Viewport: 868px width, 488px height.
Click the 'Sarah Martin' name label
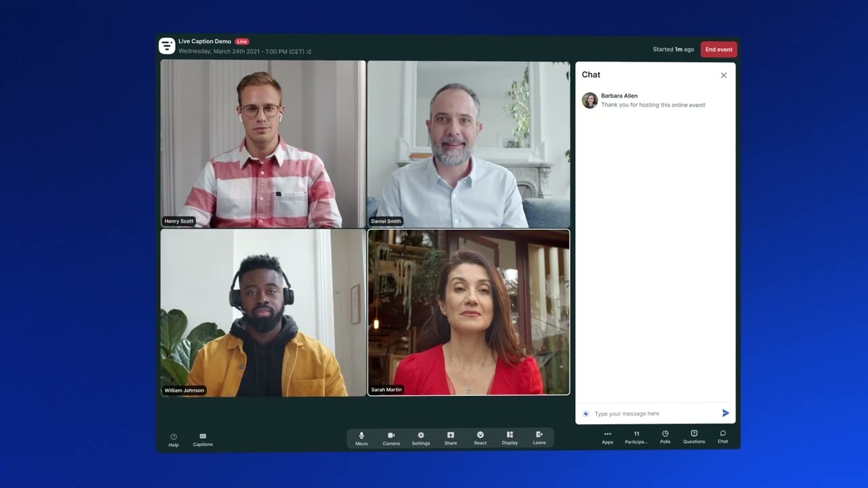pyautogui.click(x=387, y=390)
